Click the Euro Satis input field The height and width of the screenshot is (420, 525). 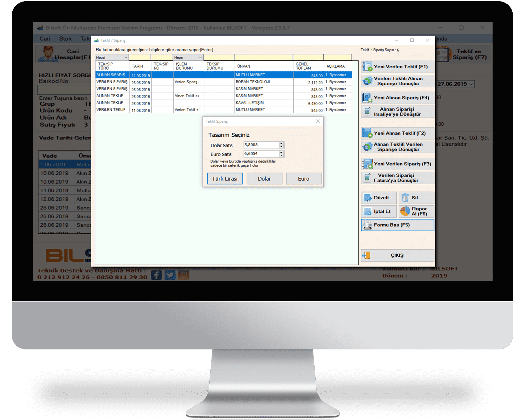click(x=261, y=154)
